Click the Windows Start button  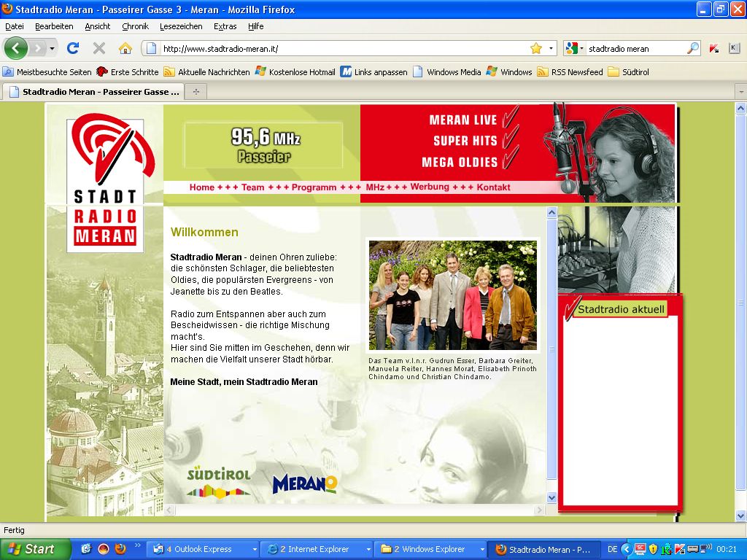(x=35, y=549)
